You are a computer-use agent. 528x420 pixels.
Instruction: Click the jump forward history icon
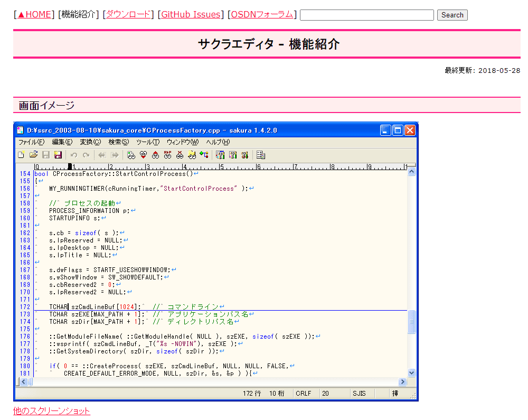point(115,155)
